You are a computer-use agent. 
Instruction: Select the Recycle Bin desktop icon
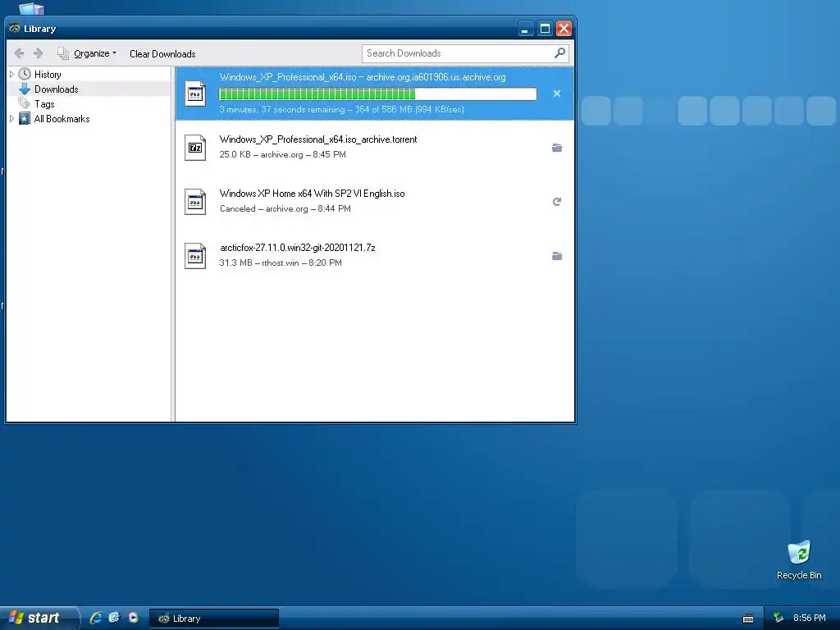(799, 559)
